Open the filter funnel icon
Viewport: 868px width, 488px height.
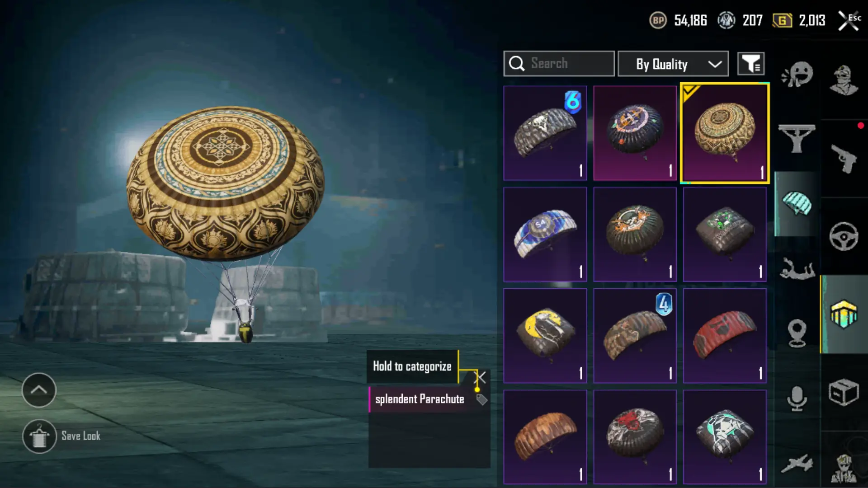[x=751, y=64]
